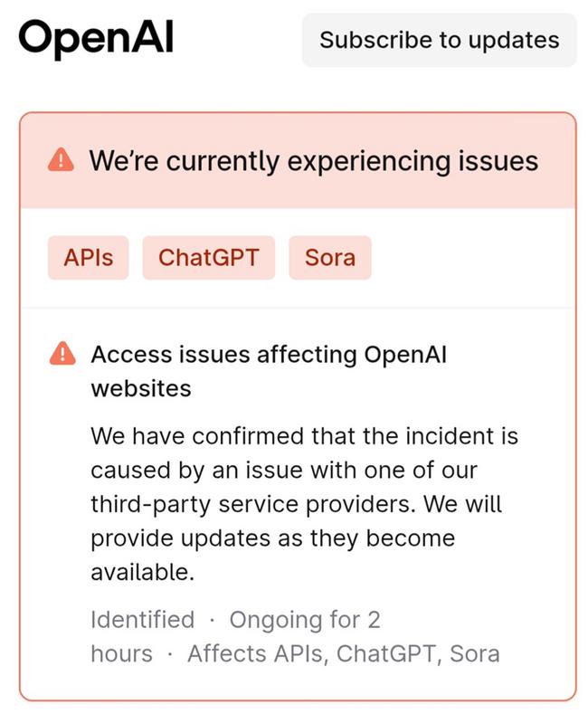
Task: Click the 'We have confirmed' description line
Action: click(304, 436)
